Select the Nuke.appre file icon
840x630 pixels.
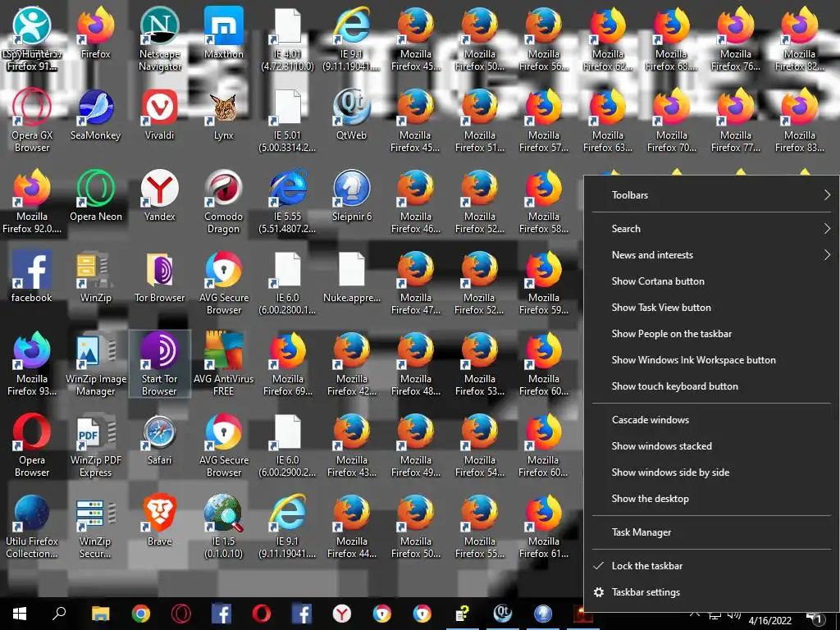[x=351, y=277]
